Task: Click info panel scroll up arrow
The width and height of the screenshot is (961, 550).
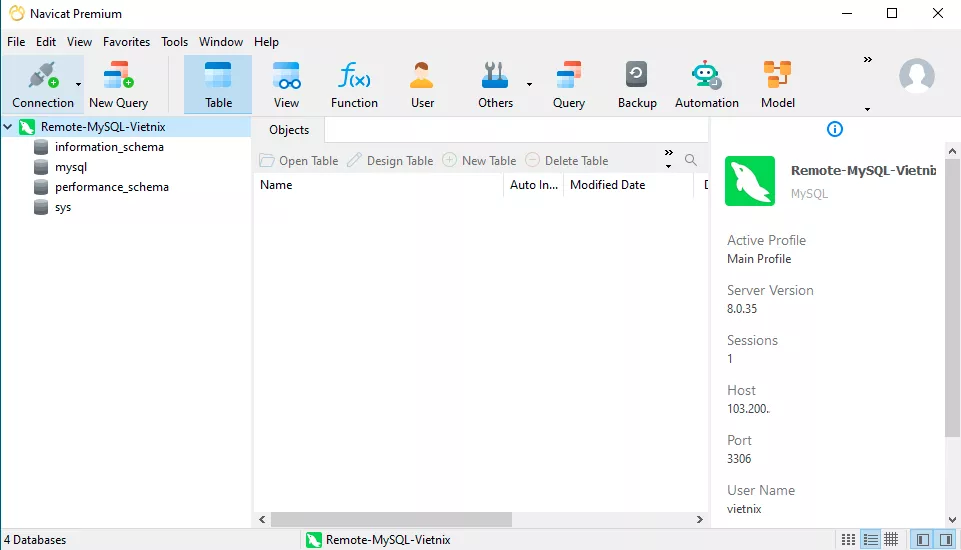Action: [x=952, y=151]
